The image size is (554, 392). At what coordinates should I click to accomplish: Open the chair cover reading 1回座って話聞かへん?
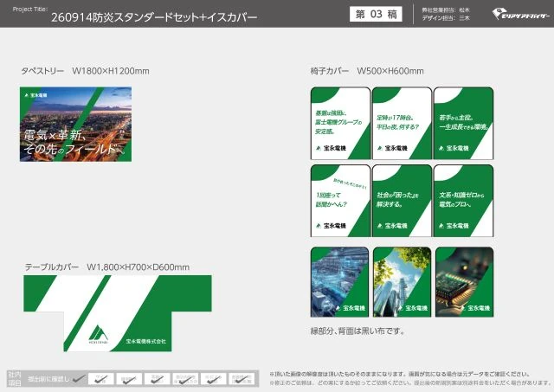[340, 201]
